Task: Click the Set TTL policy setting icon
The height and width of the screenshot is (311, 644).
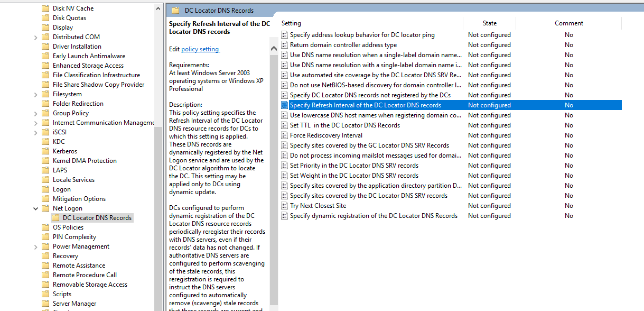Action: point(285,125)
